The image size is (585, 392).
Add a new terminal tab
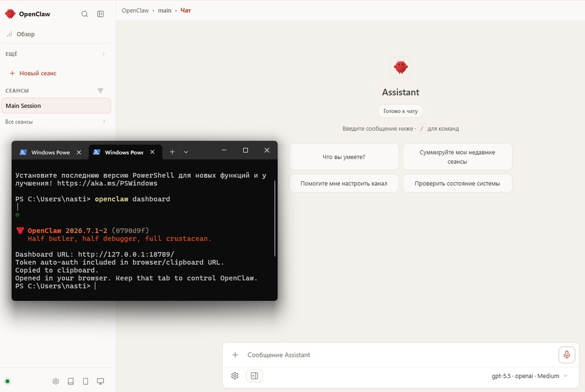pos(172,152)
